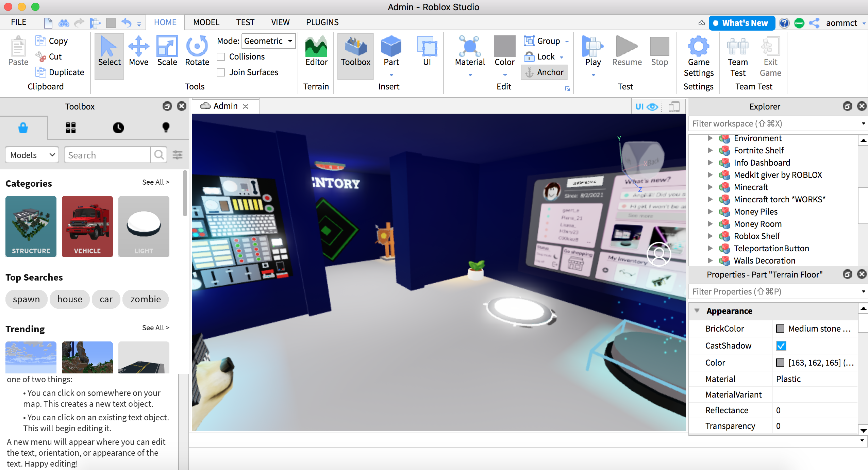868x470 pixels.
Task: Collapse the Appearance properties section
Action: point(697,311)
